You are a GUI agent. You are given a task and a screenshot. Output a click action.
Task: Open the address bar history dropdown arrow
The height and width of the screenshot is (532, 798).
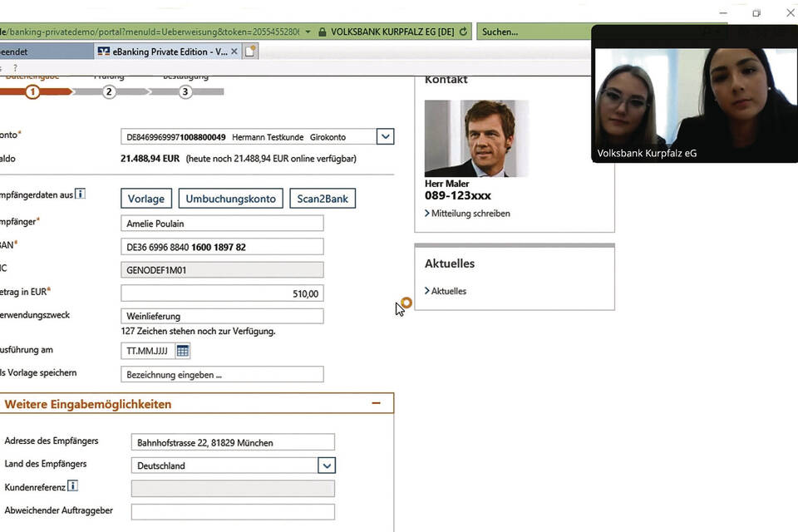(308, 32)
